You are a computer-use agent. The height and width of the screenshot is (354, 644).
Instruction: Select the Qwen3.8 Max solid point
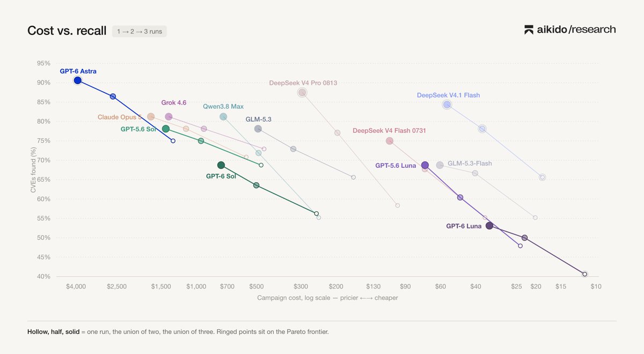click(x=223, y=117)
